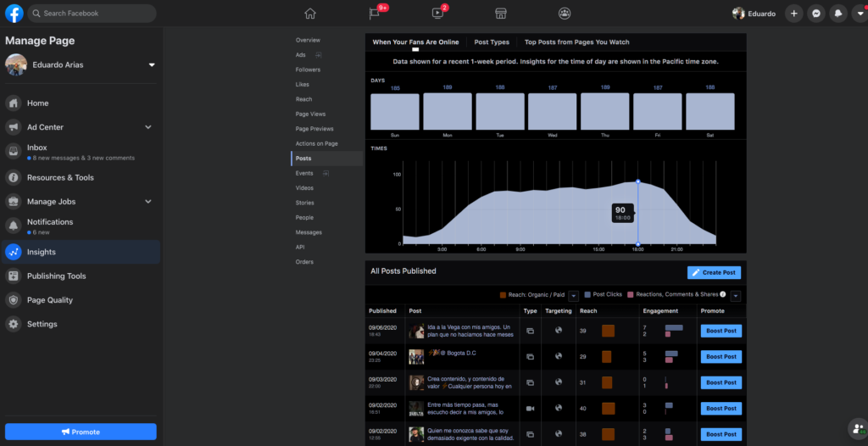Click the orange Reach legend swatch
868x446 pixels.
tap(503, 295)
